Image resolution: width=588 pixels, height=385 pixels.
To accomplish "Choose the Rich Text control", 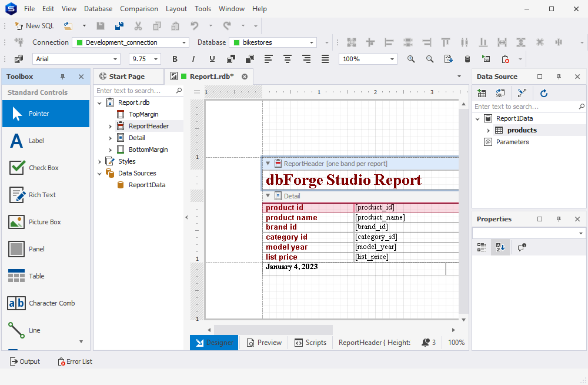I will [x=46, y=195].
